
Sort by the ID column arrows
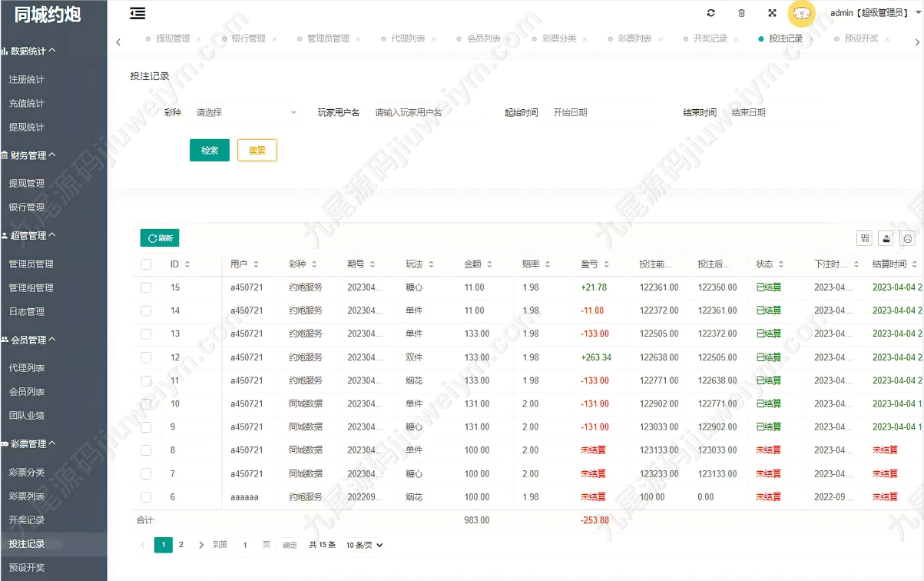[x=187, y=264]
